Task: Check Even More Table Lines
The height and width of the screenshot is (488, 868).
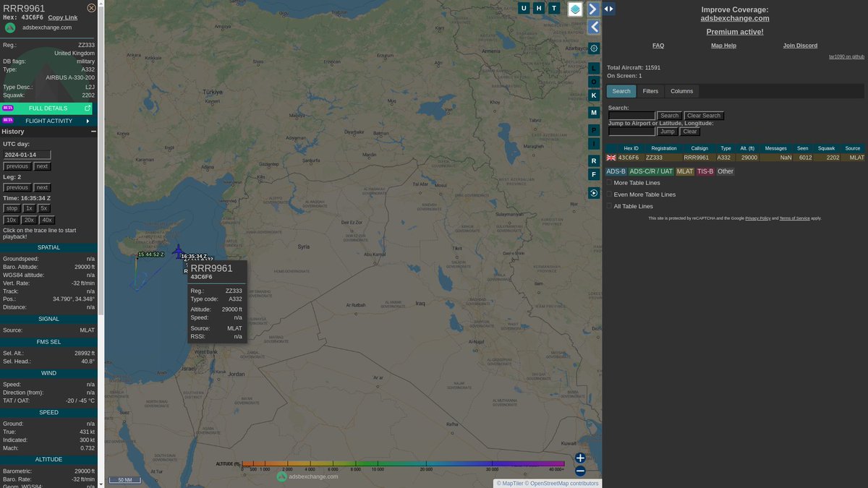Action: pos(609,194)
